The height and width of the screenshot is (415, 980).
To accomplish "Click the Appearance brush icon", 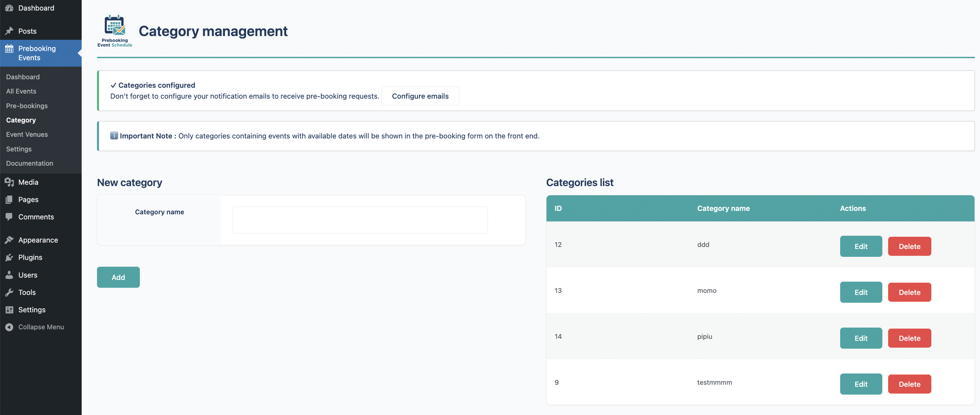I will click(x=10, y=239).
